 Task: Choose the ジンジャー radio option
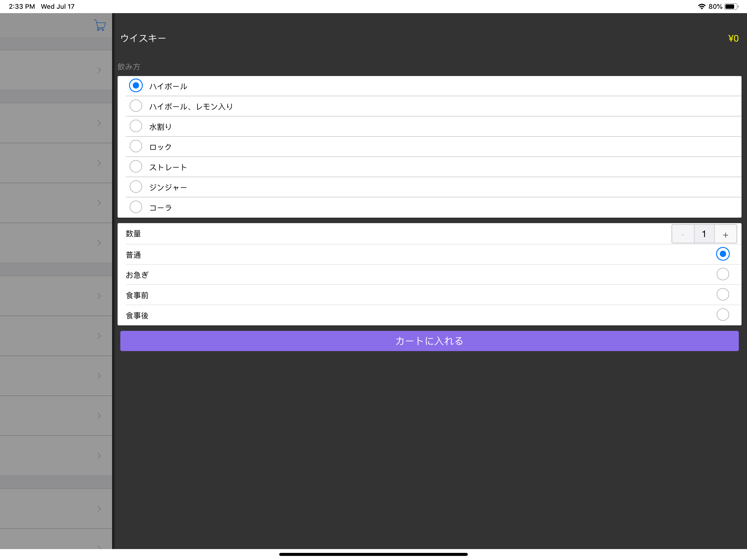(x=136, y=187)
